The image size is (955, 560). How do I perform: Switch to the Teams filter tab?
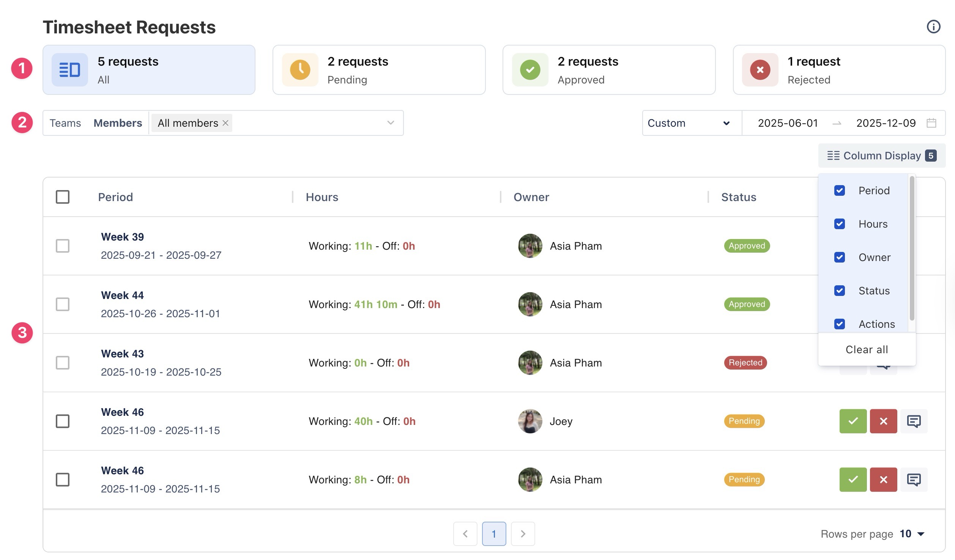(65, 123)
